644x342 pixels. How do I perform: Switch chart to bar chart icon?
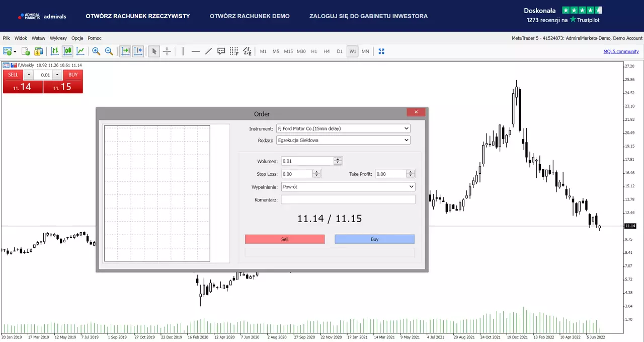54,51
